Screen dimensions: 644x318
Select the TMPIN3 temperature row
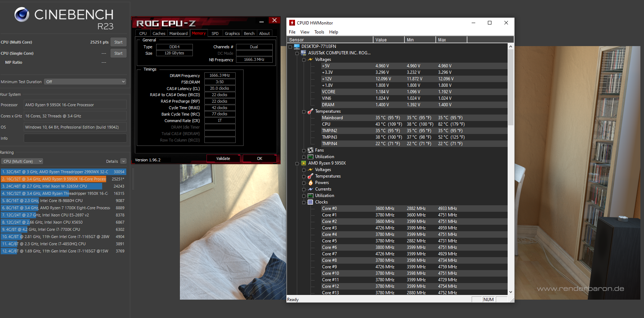[x=414, y=137]
